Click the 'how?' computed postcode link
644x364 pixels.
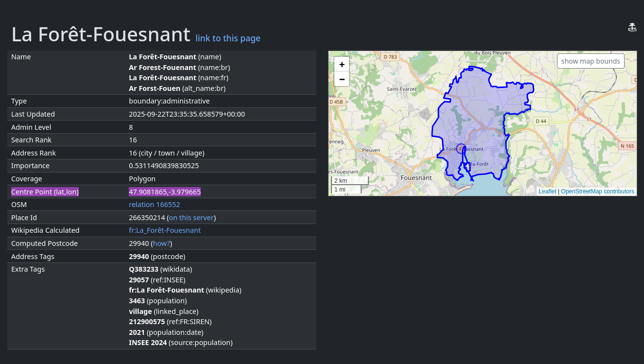(161, 243)
